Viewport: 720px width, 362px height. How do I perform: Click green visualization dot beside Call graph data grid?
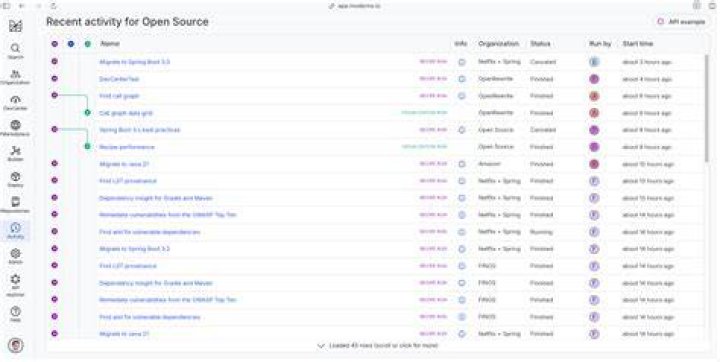87,113
